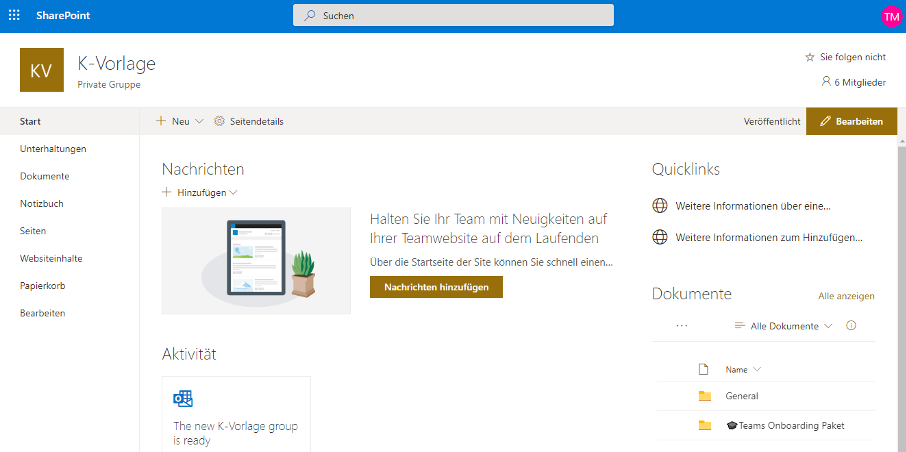Viewport: 906px width, 452px height.
Task: Click the Nachrichten section heading
Action: point(203,169)
